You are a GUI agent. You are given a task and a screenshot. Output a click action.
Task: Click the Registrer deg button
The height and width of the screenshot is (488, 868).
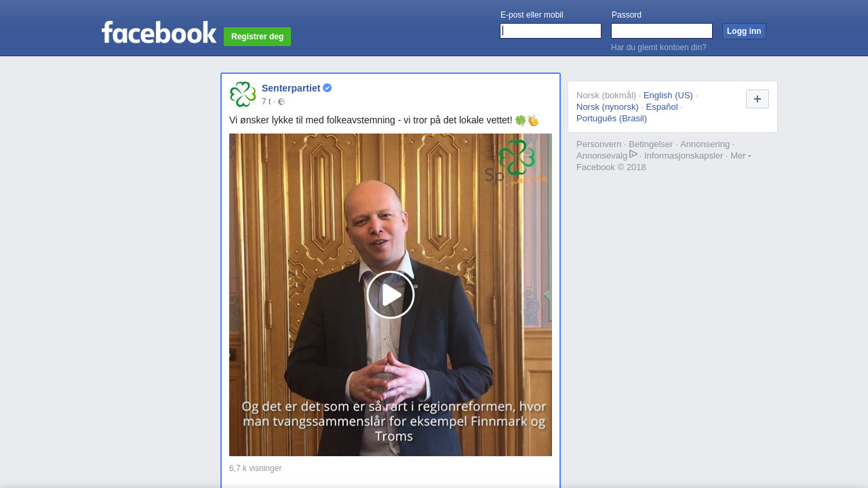(x=258, y=37)
